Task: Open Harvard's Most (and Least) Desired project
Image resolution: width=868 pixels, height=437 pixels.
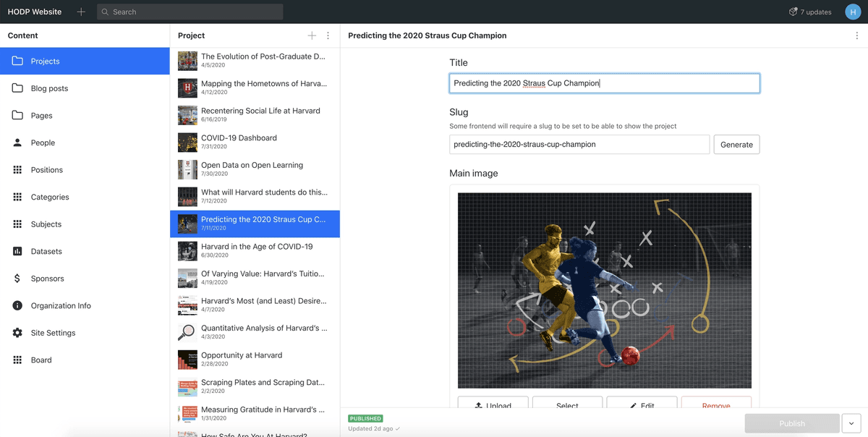Action: pyautogui.click(x=255, y=305)
